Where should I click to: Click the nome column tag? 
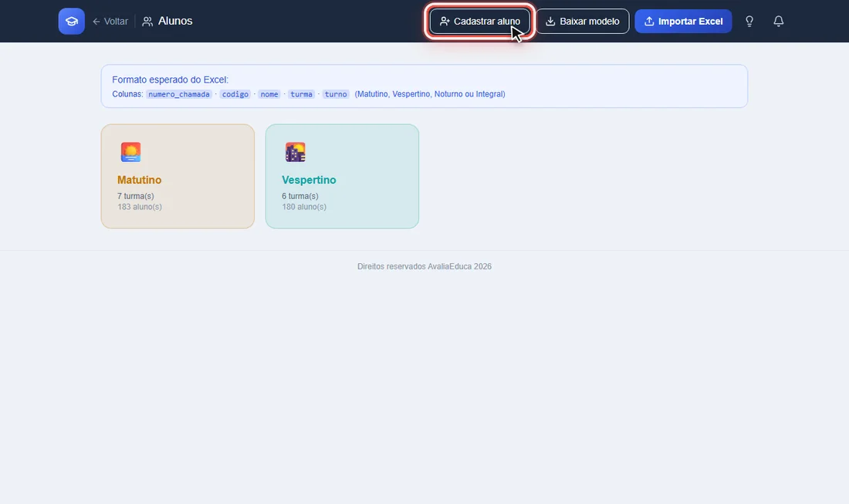(269, 94)
